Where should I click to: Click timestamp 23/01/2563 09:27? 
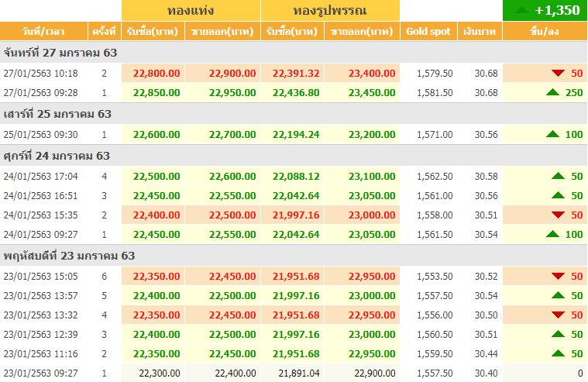tap(40, 373)
